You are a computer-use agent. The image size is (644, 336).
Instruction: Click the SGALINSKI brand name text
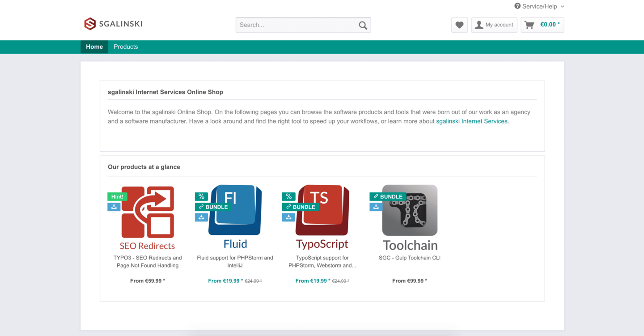click(x=121, y=24)
